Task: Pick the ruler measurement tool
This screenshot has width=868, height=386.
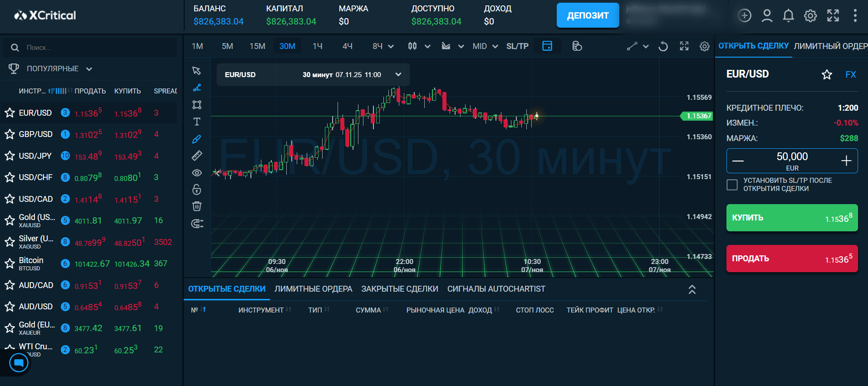Action: point(197,156)
